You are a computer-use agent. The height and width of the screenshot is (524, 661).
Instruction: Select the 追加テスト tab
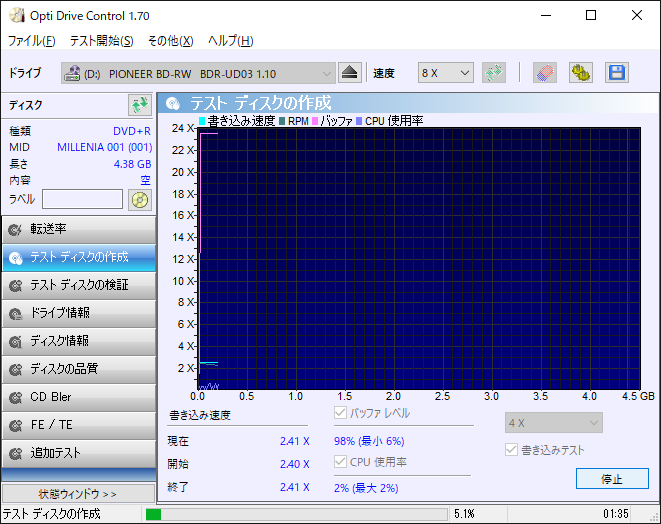(79, 454)
